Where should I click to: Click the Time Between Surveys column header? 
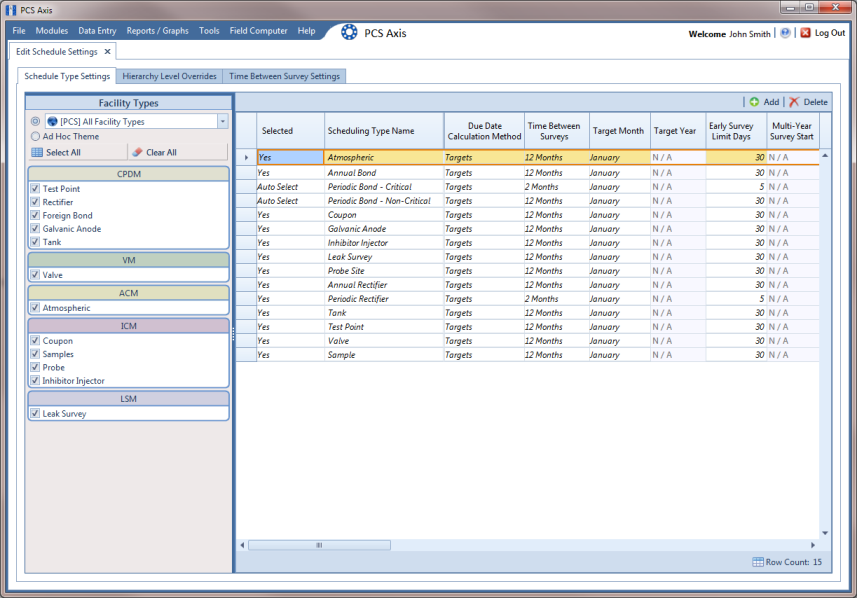click(556, 131)
